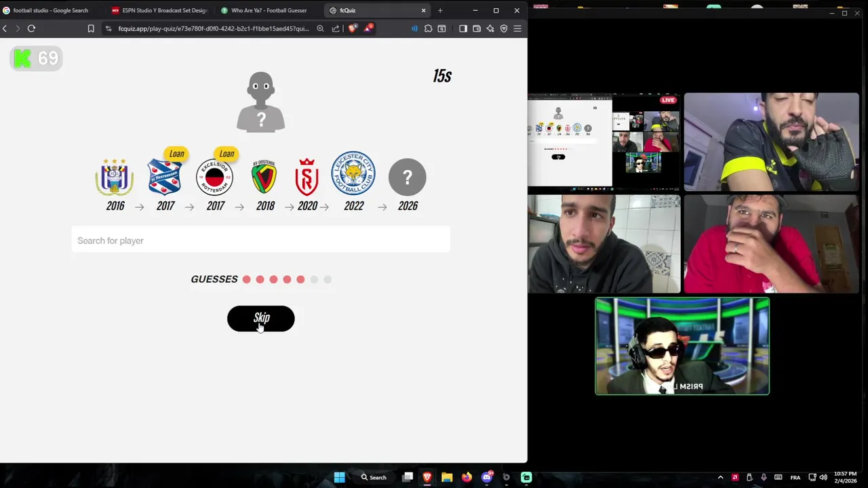This screenshot has height=488, width=868.
Task: Open Brave VPN shield icon
Action: click(x=504, y=28)
